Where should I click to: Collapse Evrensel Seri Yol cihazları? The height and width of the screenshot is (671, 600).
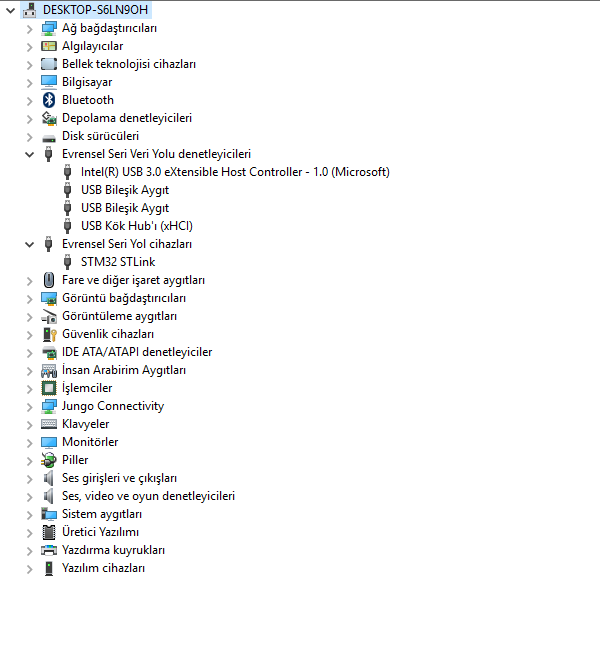(x=29, y=244)
